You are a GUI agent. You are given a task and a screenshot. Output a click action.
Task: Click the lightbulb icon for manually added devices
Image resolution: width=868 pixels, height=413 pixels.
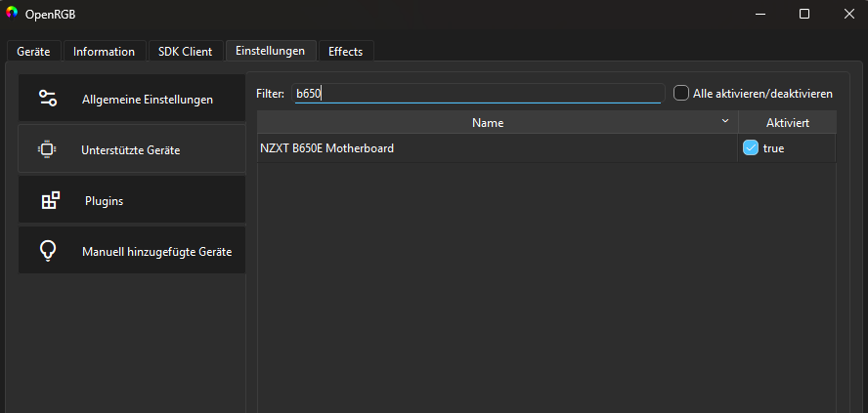point(48,251)
